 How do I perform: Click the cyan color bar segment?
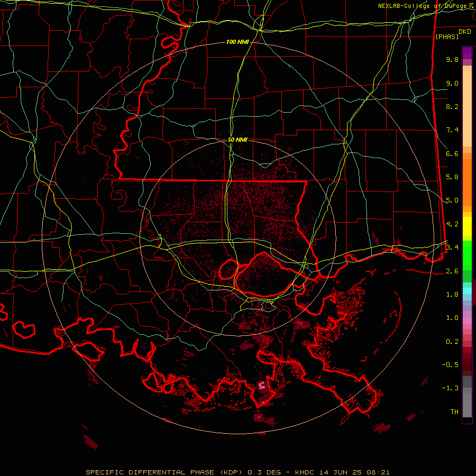click(x=467, y=291)
